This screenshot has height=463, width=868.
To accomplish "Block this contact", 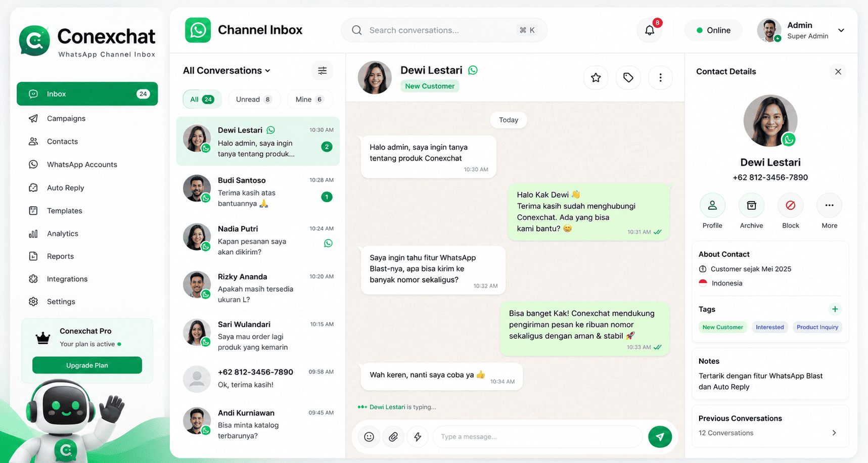I will coord(790,205).
